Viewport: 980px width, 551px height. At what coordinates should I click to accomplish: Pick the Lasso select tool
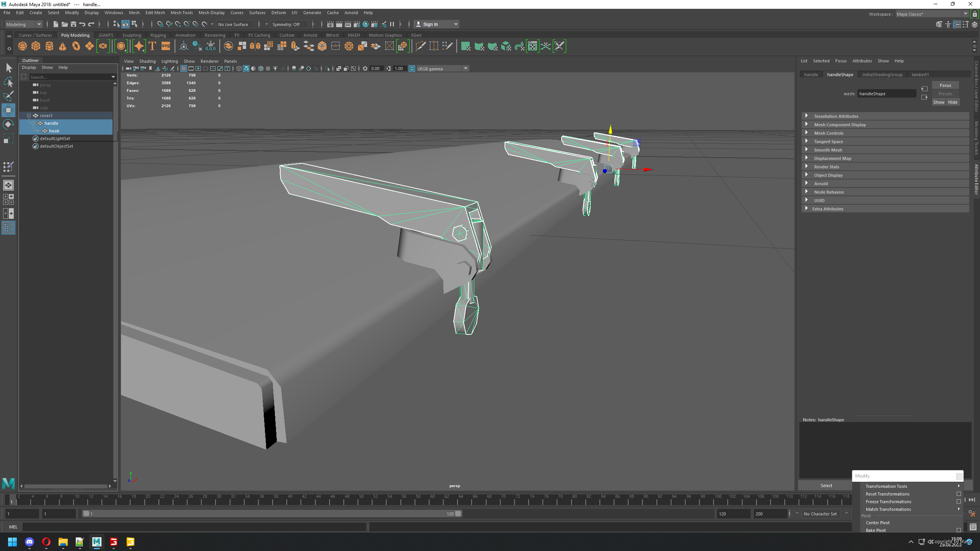click(8, 82)
